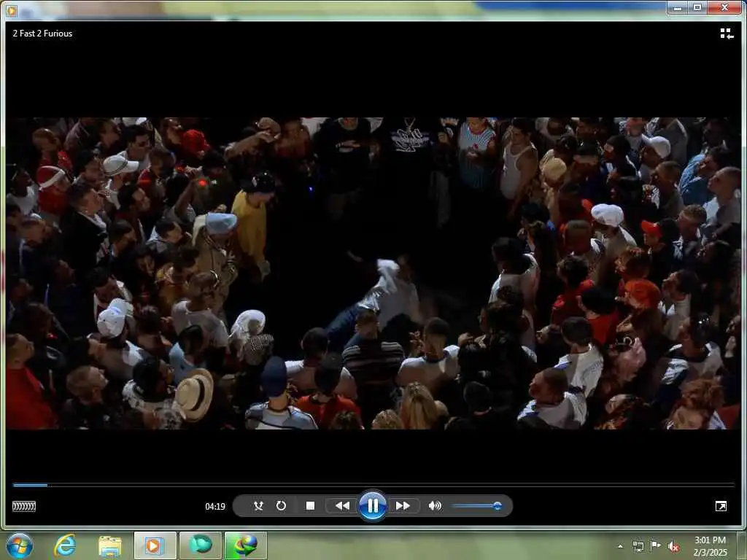Screen dimensions: 747x560
Task: Click the buffering indicator icon
Action: point(24,506)
